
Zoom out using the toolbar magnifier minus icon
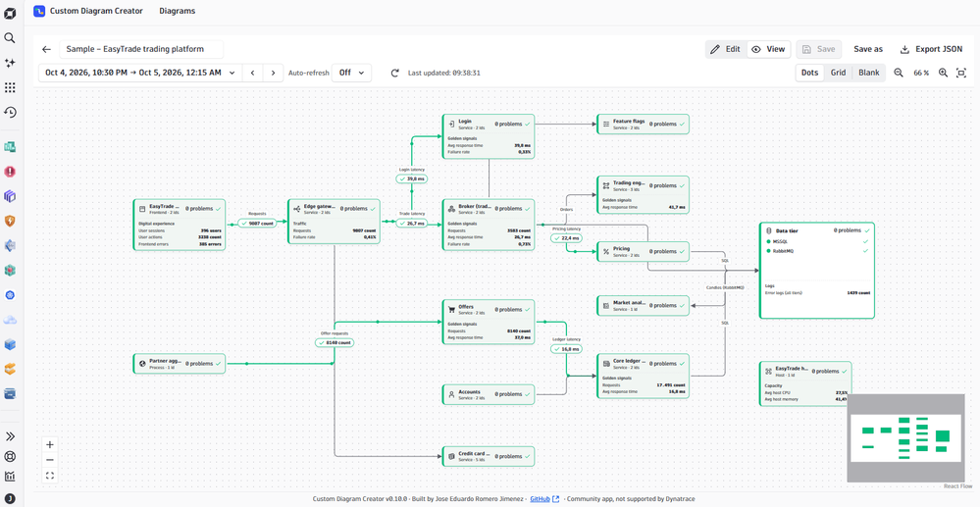click(x=899, y=73)
